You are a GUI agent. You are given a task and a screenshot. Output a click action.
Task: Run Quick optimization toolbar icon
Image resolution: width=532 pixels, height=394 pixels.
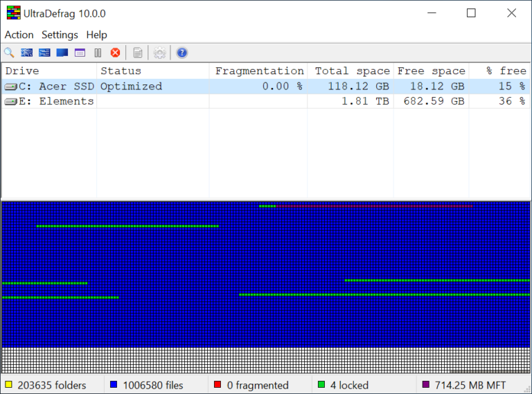(44, 53)
